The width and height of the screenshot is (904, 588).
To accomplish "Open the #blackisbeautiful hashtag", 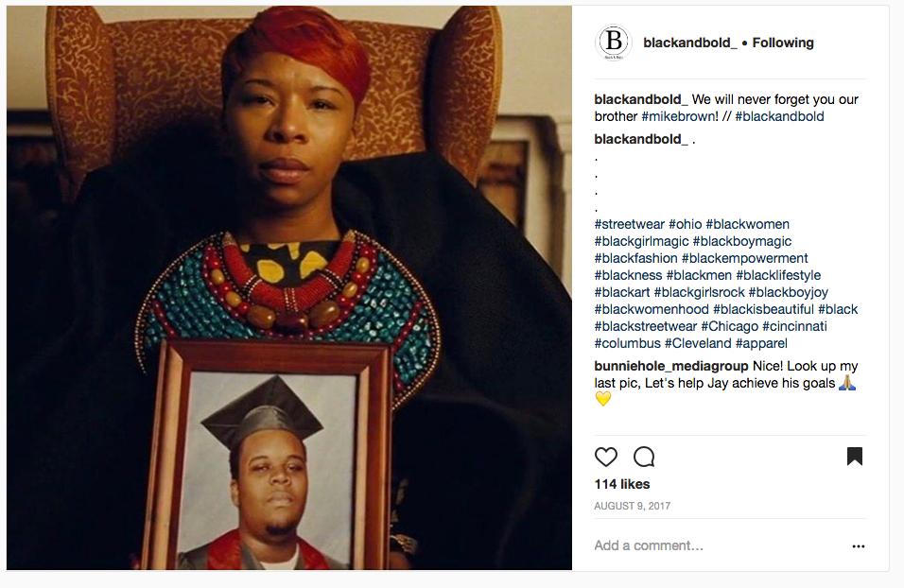I will (x=763, y=309).
